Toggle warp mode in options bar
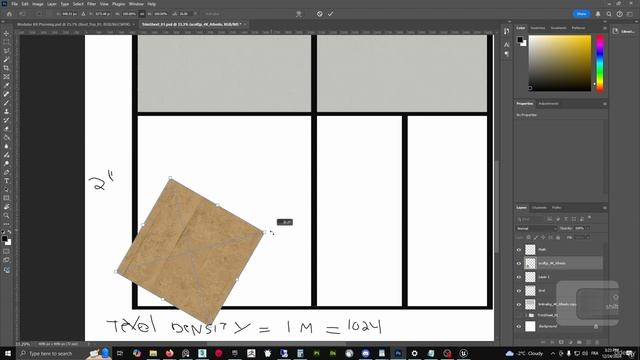 pos(299,14)
